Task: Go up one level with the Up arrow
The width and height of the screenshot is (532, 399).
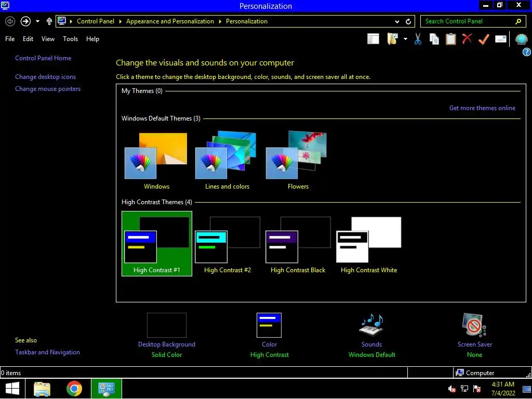Action: 49,21
